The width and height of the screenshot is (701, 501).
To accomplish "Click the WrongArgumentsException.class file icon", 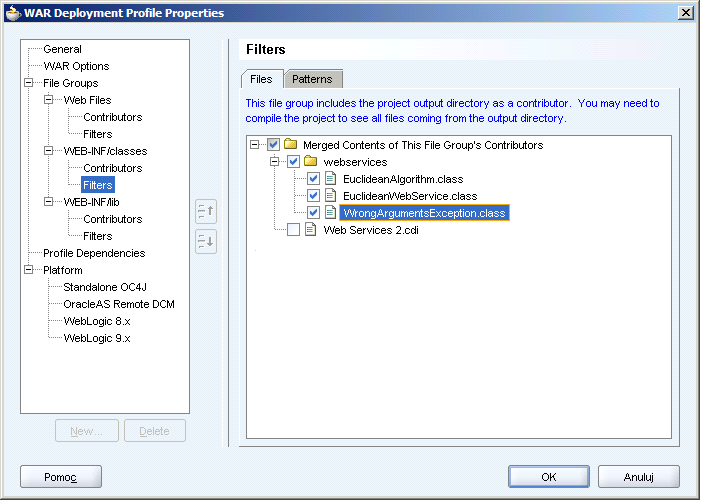I will [330, 213].
